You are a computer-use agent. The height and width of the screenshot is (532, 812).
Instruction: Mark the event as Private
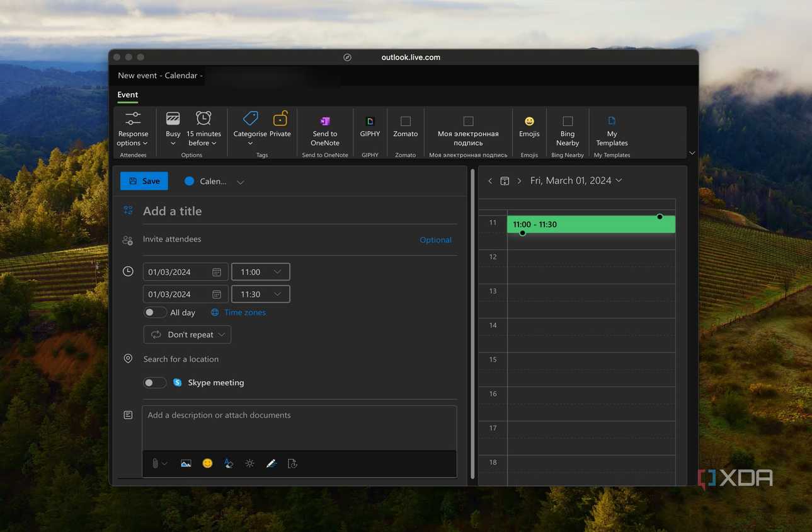(280, 125)
